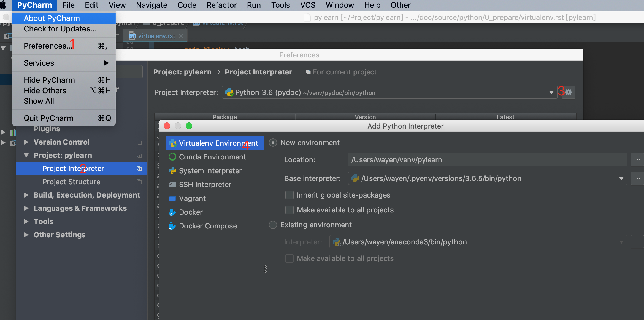Open the Base interpreter dropdown arrow

621,178
